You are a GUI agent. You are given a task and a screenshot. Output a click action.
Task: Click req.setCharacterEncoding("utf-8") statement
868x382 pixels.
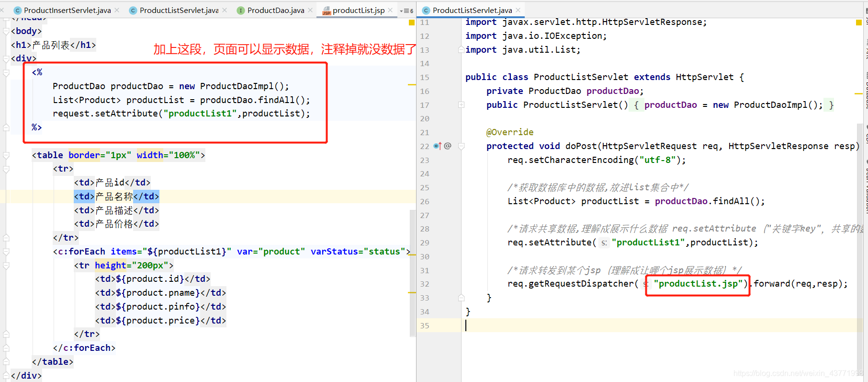pos(597,160)
